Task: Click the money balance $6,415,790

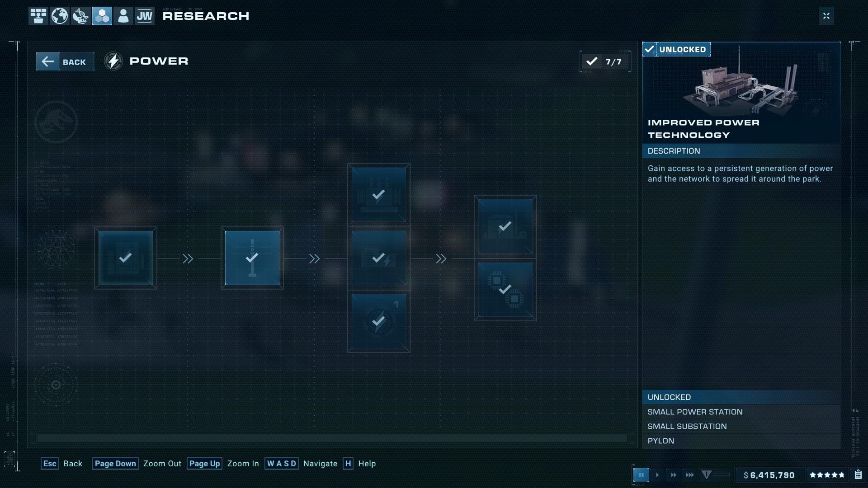Action: (769, 475)
